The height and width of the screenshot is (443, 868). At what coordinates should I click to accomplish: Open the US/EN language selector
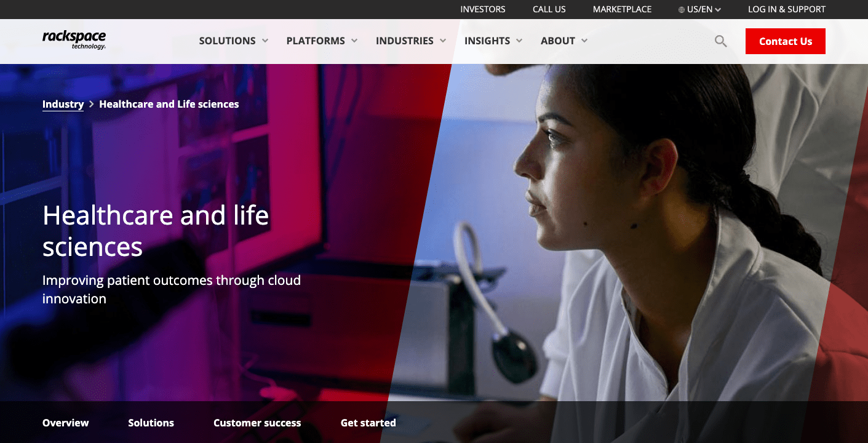pos(699,9)
